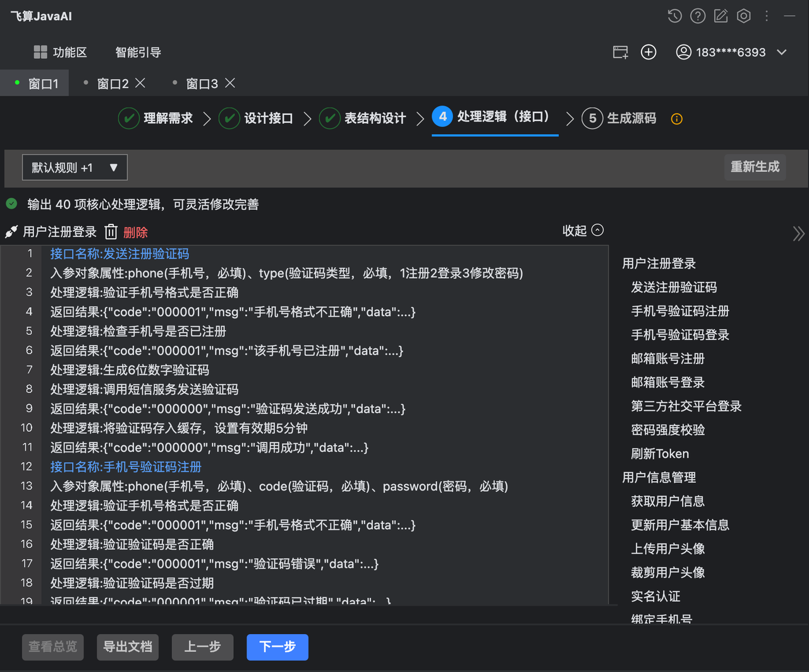Click the edit feedback pencil icon
809x672 pixels.
[x=721, y=16]
